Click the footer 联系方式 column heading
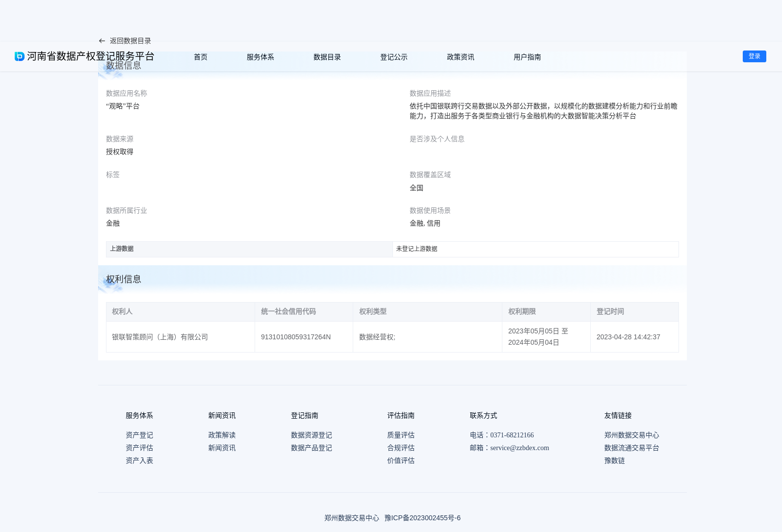Image resolution: width=782 pixels, height=532 pixels. click(484, 415)
